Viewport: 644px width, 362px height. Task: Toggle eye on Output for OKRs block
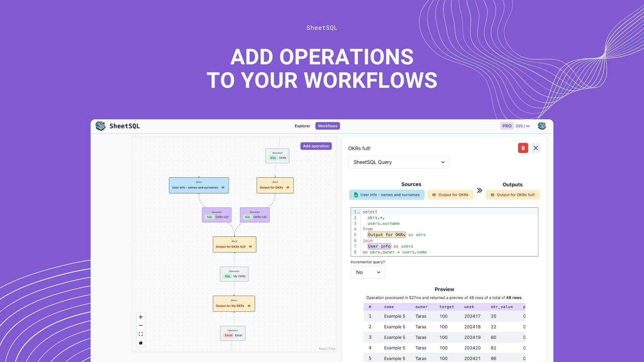[288, 187]
